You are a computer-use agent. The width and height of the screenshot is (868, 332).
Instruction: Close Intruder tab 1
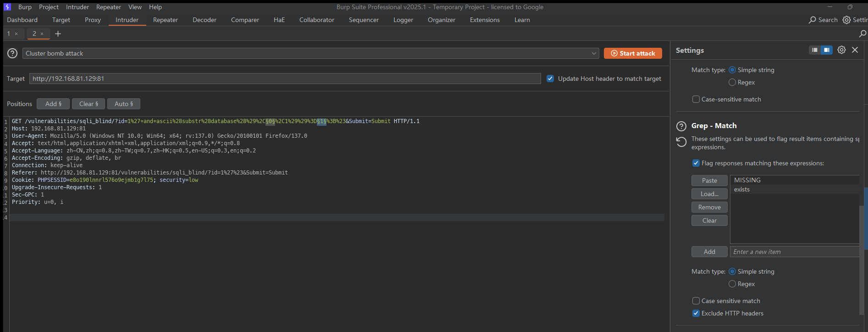click(x=17, y=34)
